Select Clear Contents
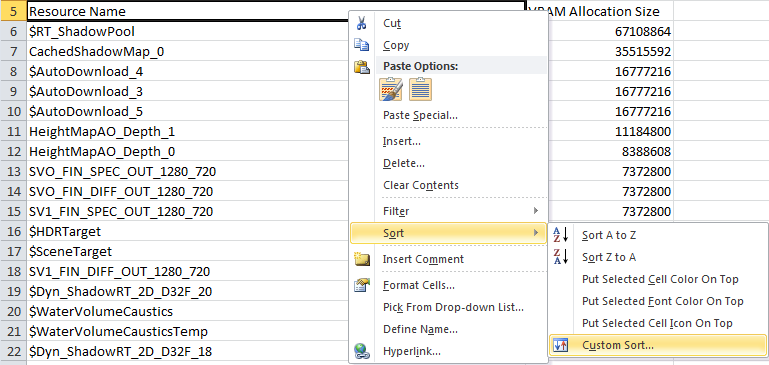This screenshot has width=769, height=365. coord(448,185)
